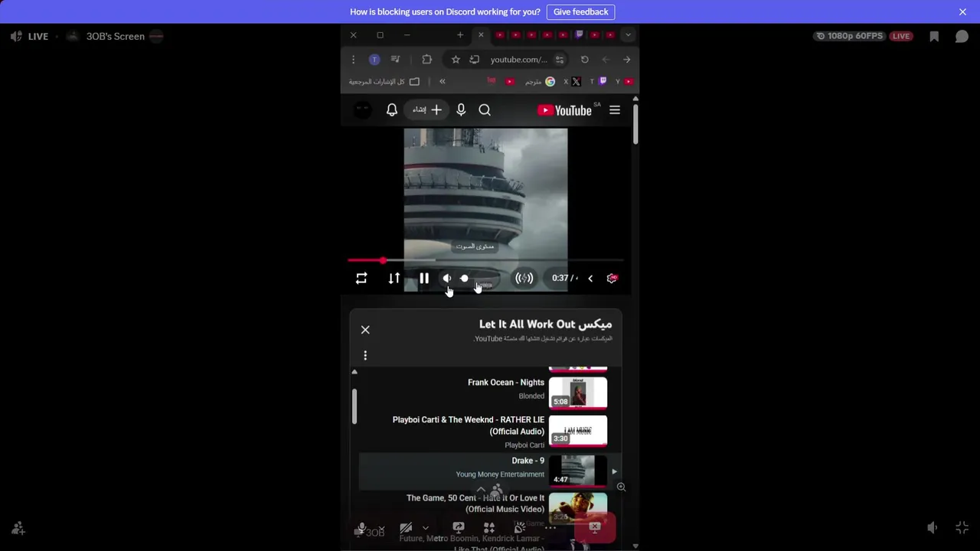The height and width of the screenshot is (551, 980).
Task: Open YouTube account avatar menu
Action: click(363, 110)
